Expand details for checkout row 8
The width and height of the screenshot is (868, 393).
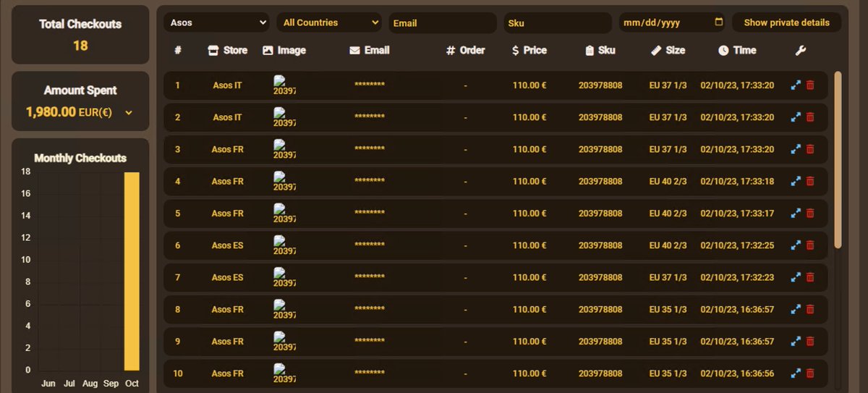(796, 310)
